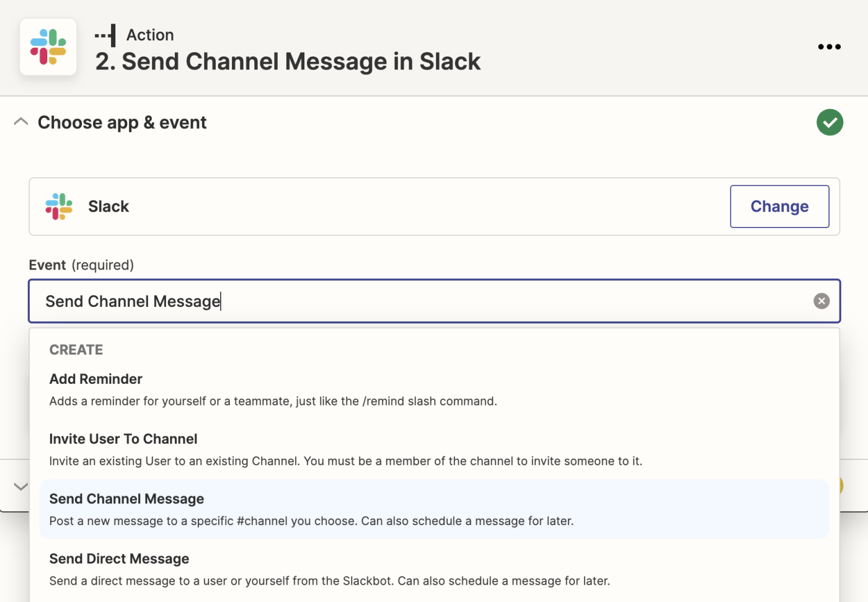The height and width of the screenshot is (602, 868).
Task: Clear the Event field with X icon
Action: pos(821,301)
